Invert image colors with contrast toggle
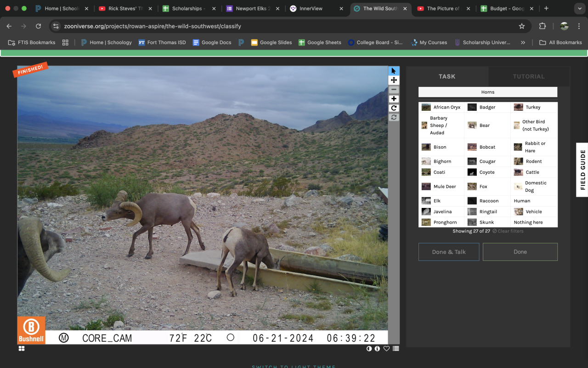This screenshot has width=588, height=368. (369, 349)
